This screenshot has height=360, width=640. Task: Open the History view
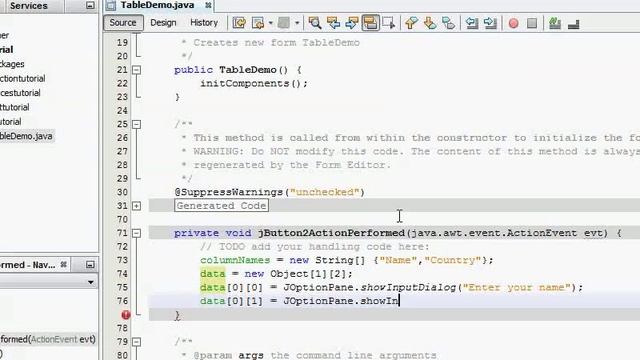click(204, 23)
